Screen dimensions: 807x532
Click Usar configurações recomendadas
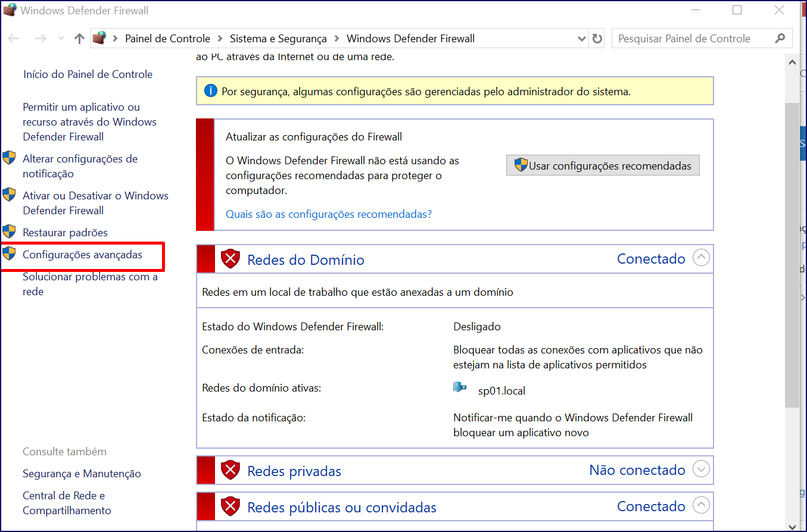[602, 165]
